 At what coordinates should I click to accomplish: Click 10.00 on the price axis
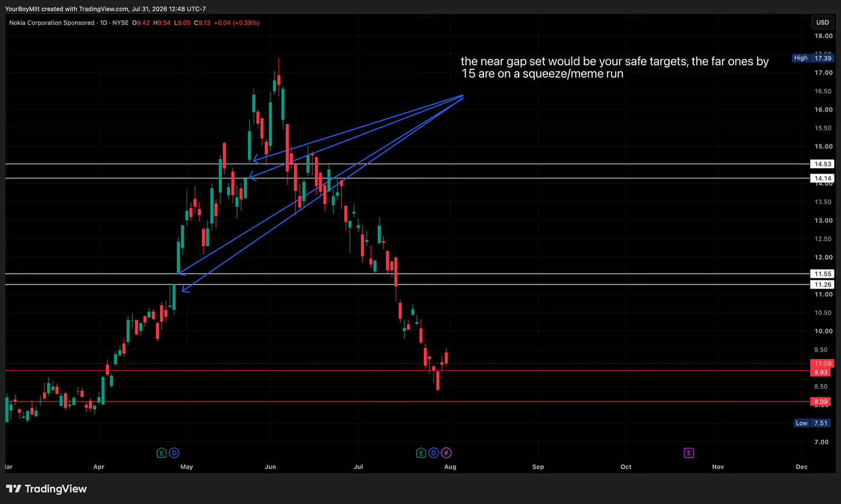[824, 331]
